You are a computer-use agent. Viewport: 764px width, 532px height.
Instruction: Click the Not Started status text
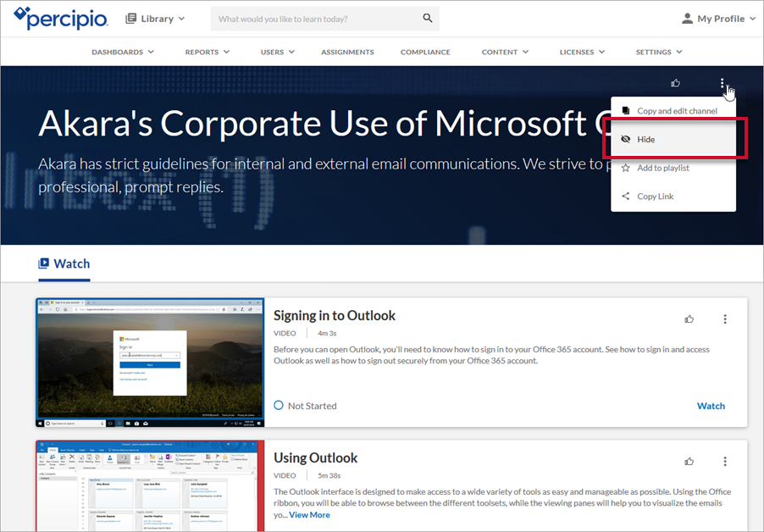pos(312,406)
